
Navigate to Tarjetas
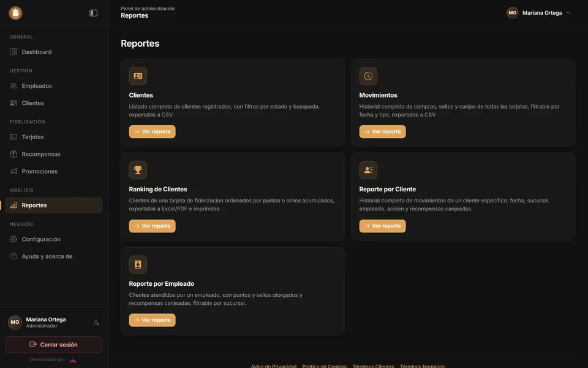click(54, 137)
